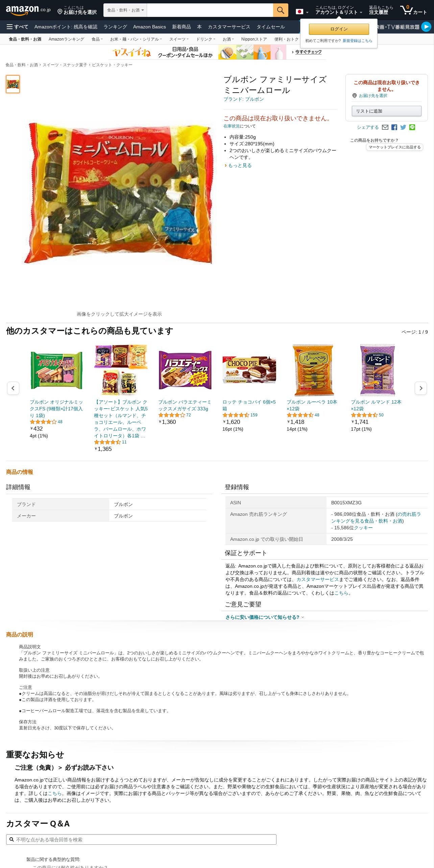Click the yellow ログイン button
Image resolution: width=434 pixels, height=868 pixels.
click(x=339, y=29)
